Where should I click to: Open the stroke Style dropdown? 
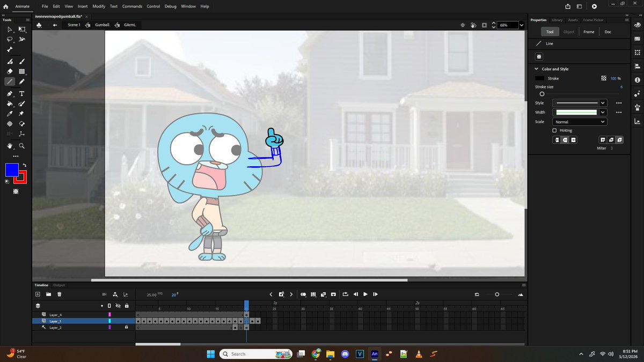click(580, 103)
